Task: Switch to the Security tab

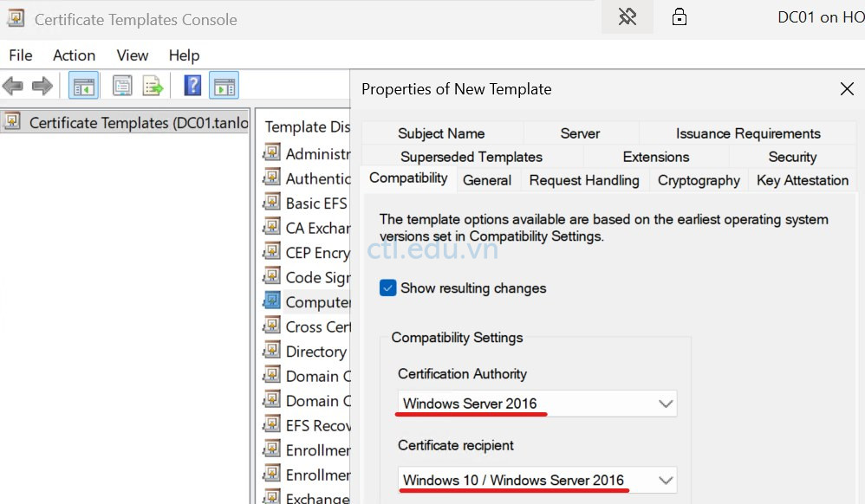Action: [793, 157]
